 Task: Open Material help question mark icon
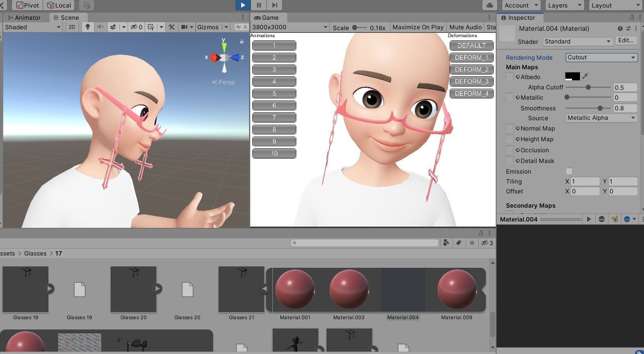[620, 28]
